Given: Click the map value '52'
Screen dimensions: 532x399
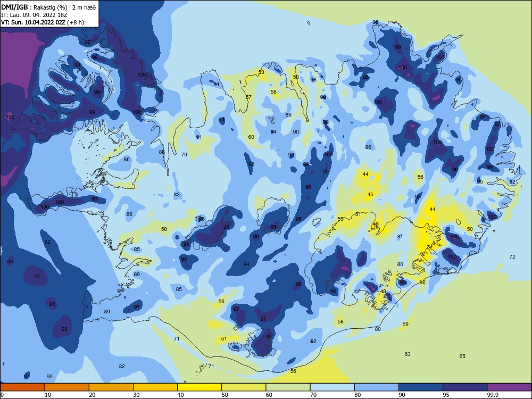Looking at the screenshot, I should point(422,282).
